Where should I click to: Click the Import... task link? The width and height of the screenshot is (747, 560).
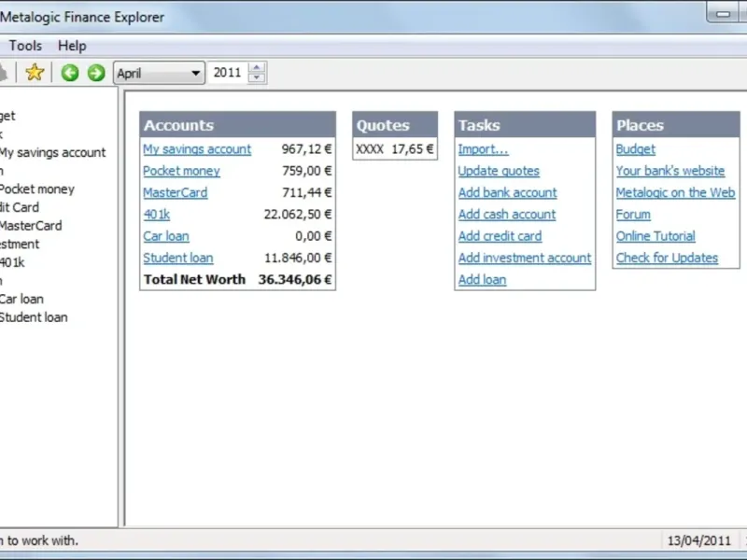[483, 149]
